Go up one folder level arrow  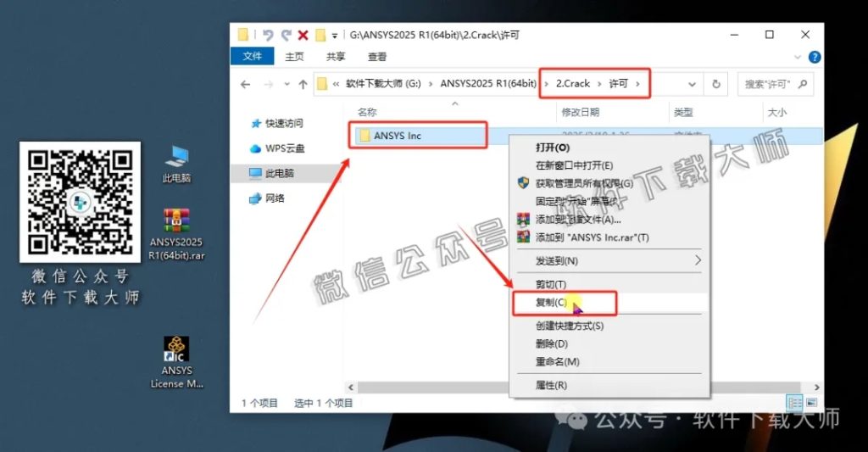303,84
